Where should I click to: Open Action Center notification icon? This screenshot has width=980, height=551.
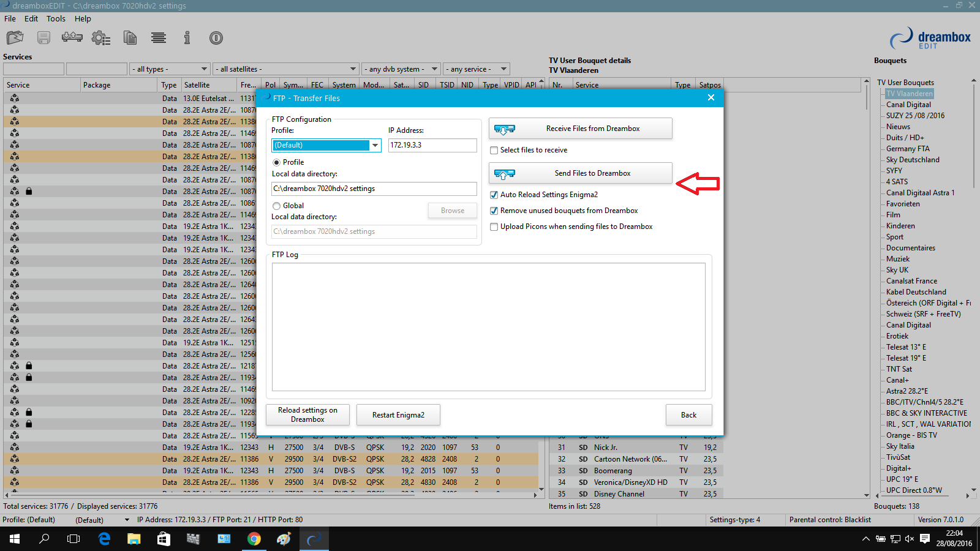(x=925, y=539)
